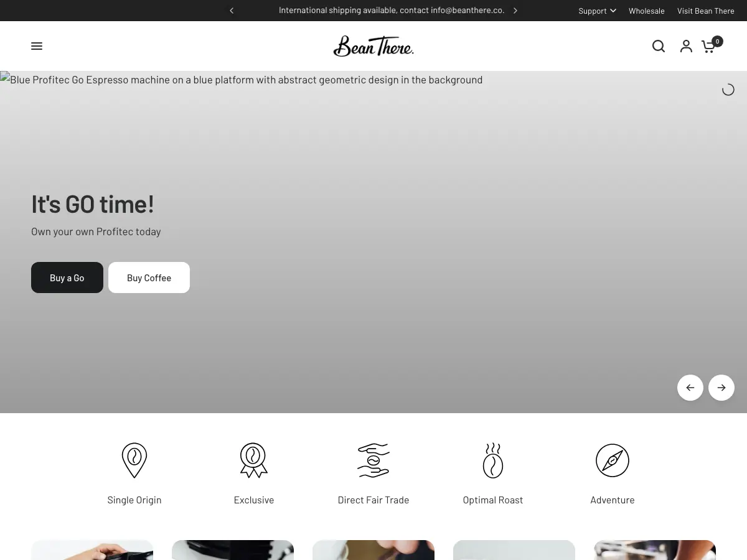
Task: Click the "It's GO time!" heading
Action: pos(93,204)
